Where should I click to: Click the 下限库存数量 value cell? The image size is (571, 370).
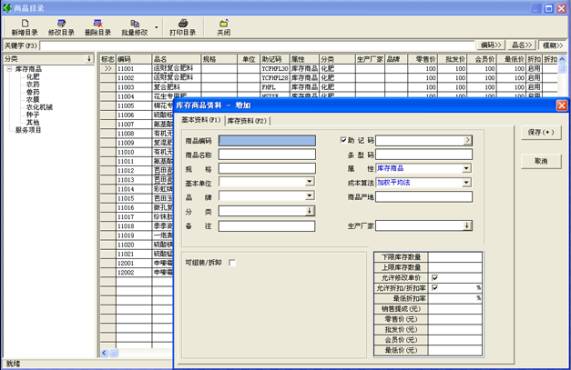pos(455,257)
